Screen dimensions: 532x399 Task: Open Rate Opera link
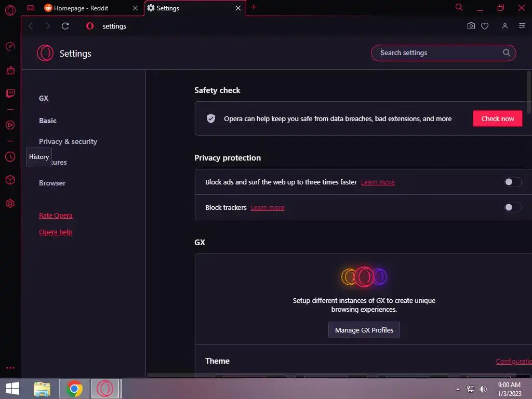point(56,216)
